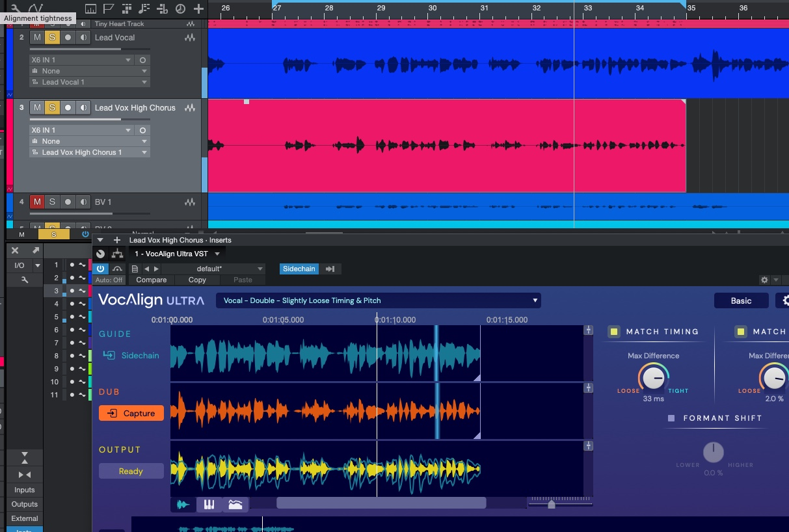Click the Basic mode button
Screen dimensions: 789x532
coord(741,300)
